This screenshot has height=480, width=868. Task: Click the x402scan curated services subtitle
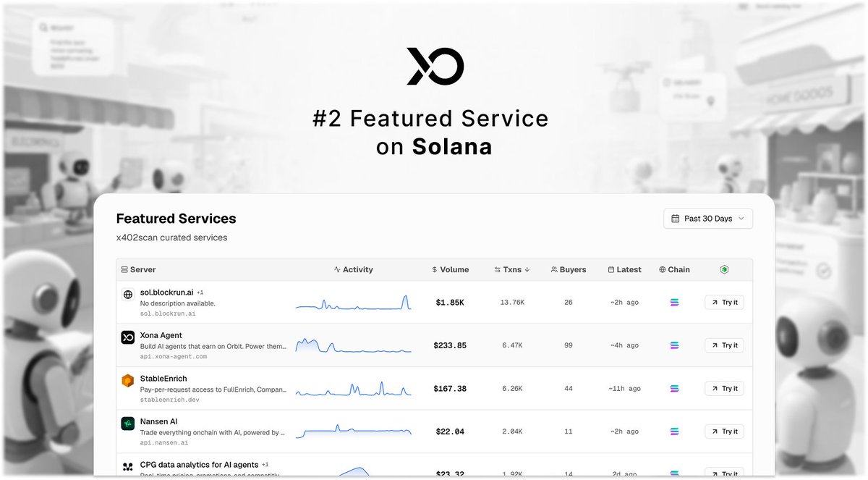[x=171, y=237]
